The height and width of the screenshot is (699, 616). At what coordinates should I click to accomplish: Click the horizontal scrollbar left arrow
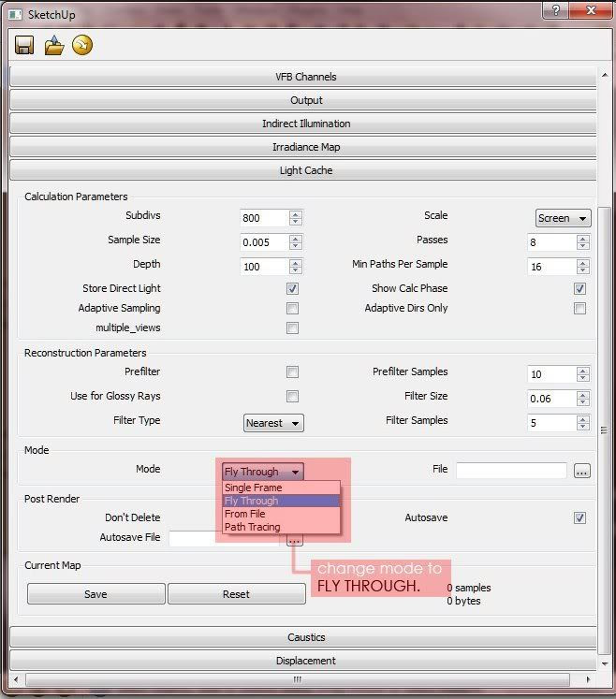16,680
